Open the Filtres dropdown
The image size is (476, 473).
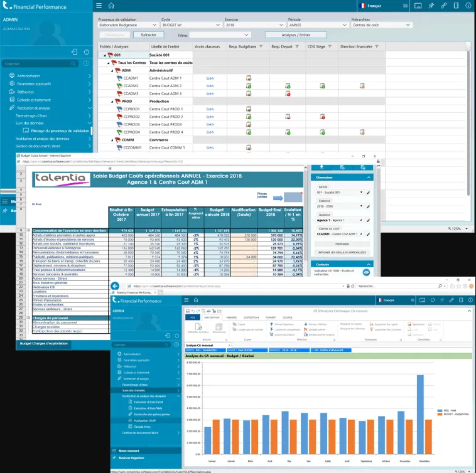(220, 35)
